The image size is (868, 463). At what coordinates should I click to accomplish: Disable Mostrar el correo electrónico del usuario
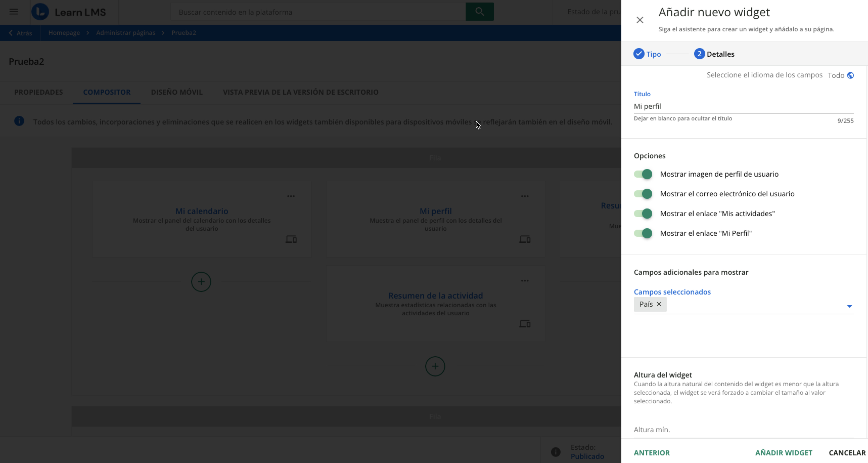coord(643,194)
